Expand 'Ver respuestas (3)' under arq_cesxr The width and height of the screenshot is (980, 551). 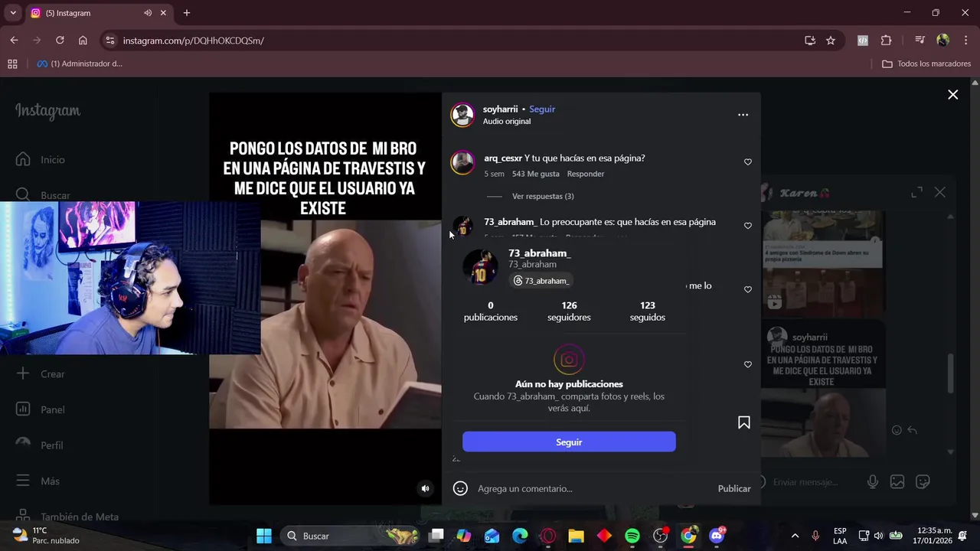pyautogui.click(x=543, y=196)
